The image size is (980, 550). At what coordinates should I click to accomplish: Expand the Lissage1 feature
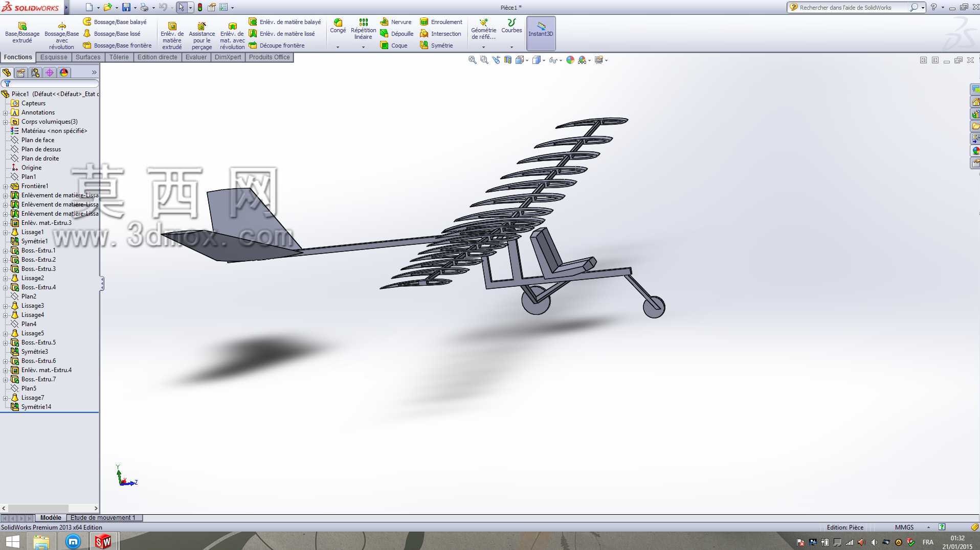[6, 232]
